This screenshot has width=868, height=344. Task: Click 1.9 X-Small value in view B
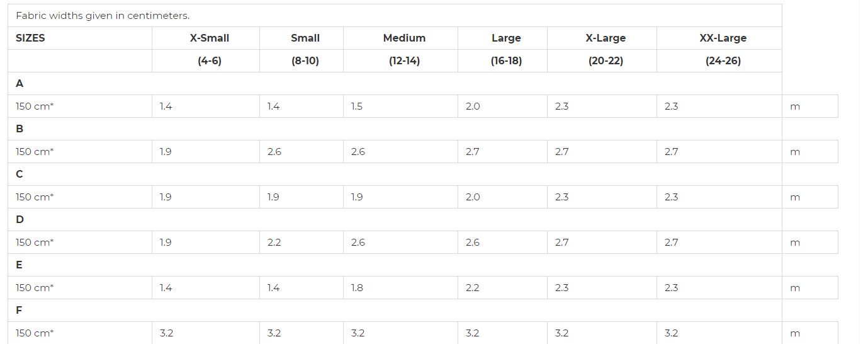click(166, 152)
